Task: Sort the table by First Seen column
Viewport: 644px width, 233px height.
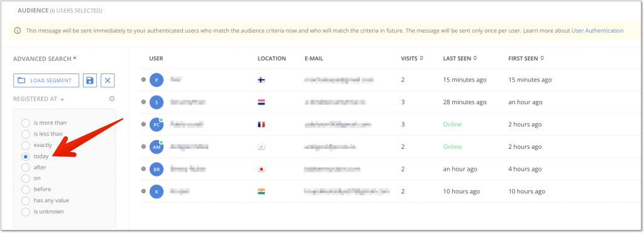Action: [526, 58]
